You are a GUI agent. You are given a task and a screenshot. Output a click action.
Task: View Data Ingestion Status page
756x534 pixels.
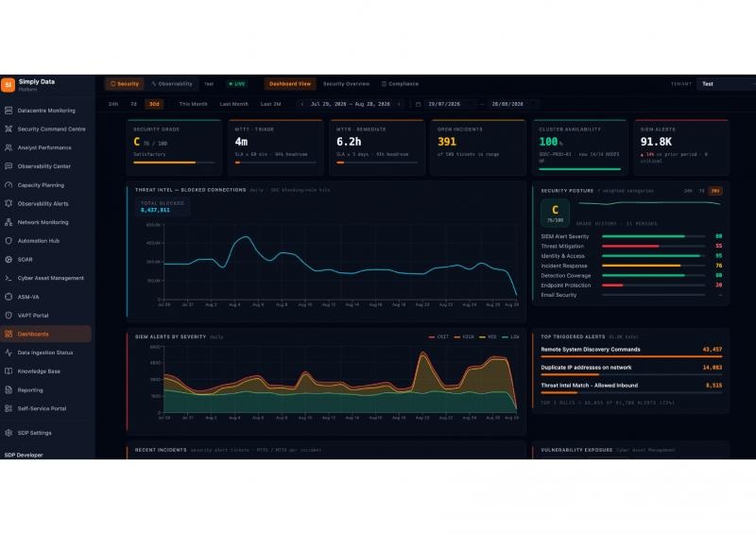(x=45, y=353)
